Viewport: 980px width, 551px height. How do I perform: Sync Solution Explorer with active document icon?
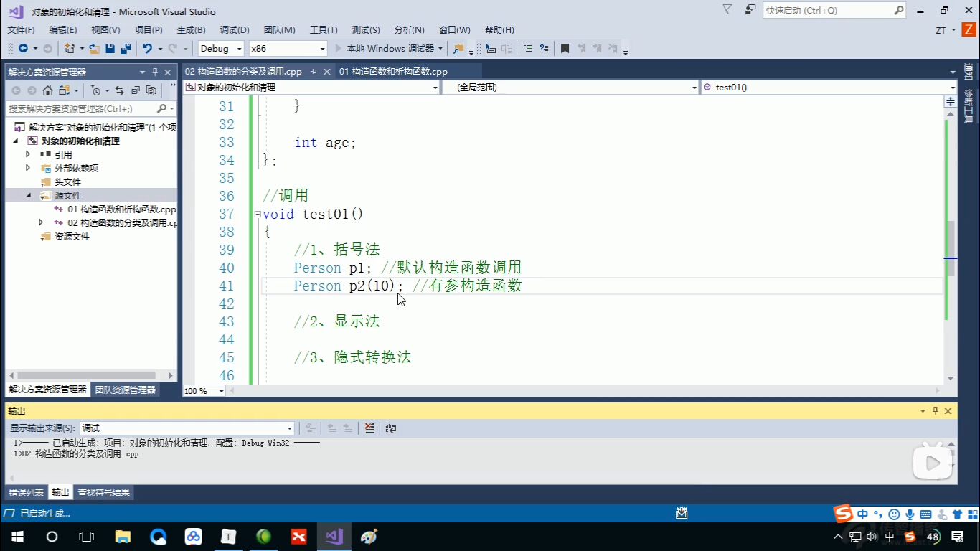[120, 90]
